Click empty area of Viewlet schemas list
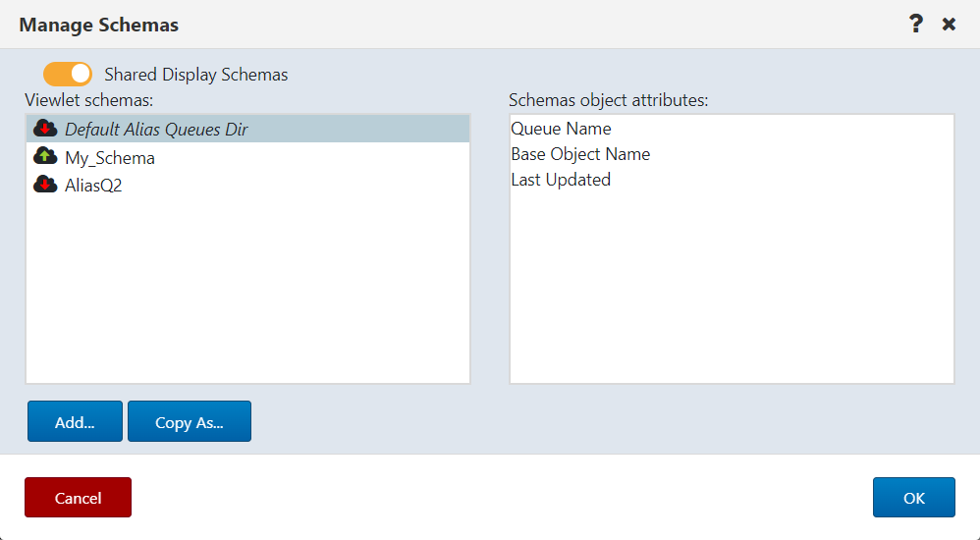The height and width of the screenshot is (540, 980). (x=248, y=291)
